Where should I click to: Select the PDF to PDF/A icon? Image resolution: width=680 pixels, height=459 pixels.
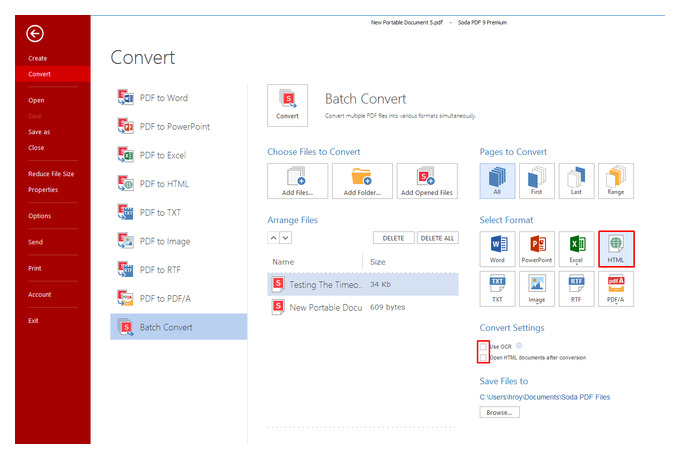point(125,298)
